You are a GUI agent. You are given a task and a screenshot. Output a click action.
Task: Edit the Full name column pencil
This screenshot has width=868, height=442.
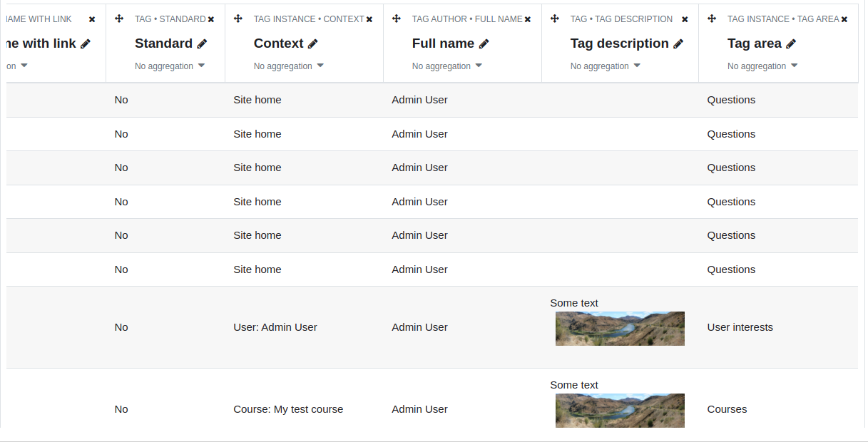[484, 43]
